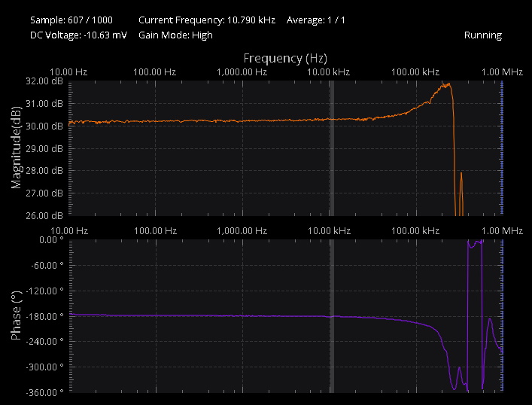The width and height of the screenshot is (532, 405).
Task: Click the gray frequency cursor in phase plot
Action: pos(331,316)
